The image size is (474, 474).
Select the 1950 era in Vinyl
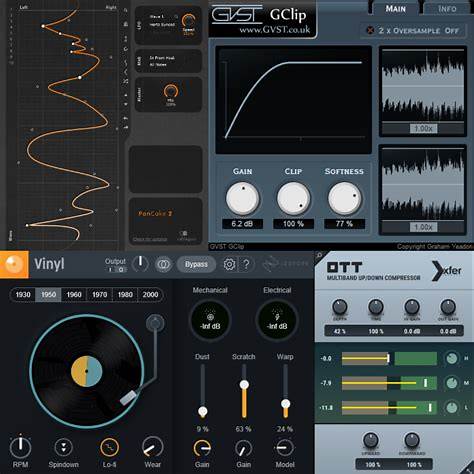click(48, 295)
